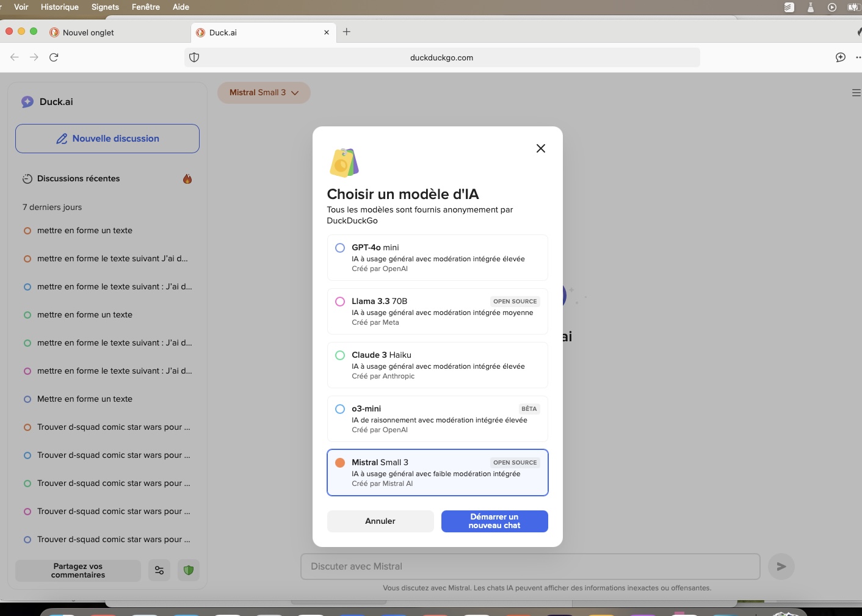Choose Llama 3.3 70B radio option
Viewport: 862px width, 616px height.
[x=340, y=302]
